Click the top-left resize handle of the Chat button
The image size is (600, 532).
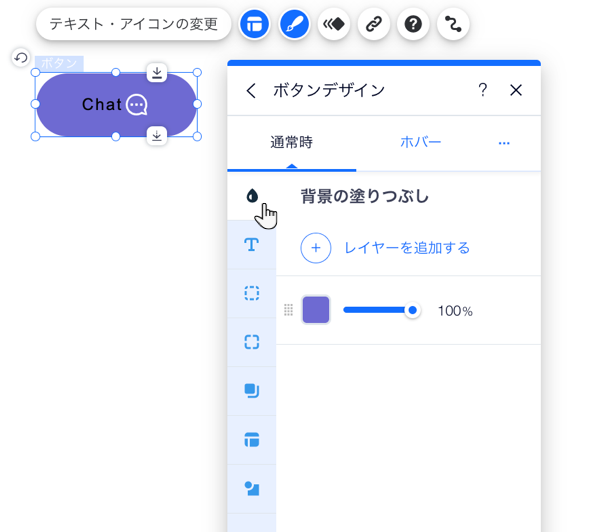pyautogui.click(x=35, y=73)
